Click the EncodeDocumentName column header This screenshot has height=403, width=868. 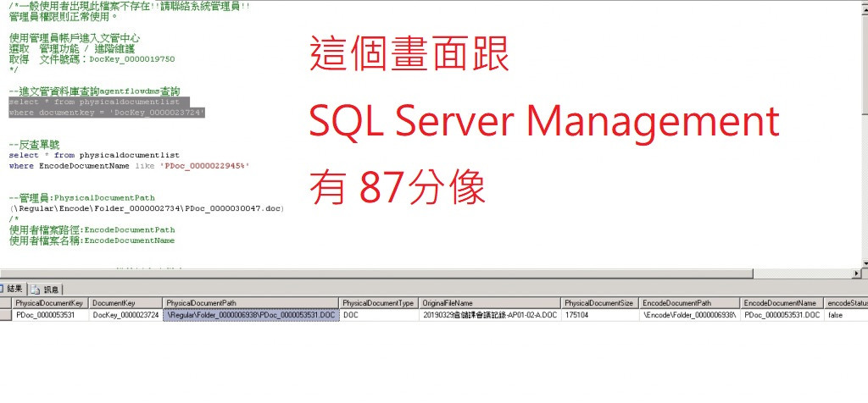(782, 303)
